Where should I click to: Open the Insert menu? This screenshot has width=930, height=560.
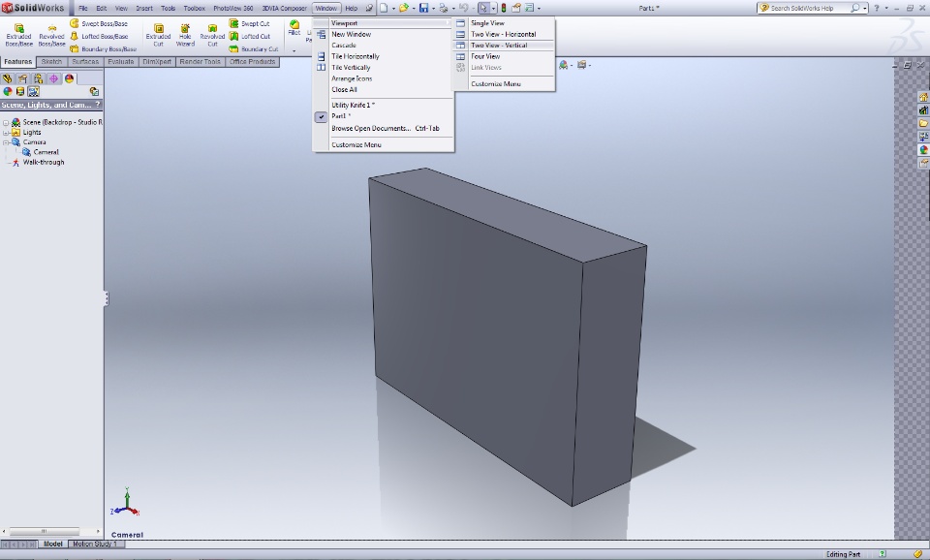coord(144,9)
